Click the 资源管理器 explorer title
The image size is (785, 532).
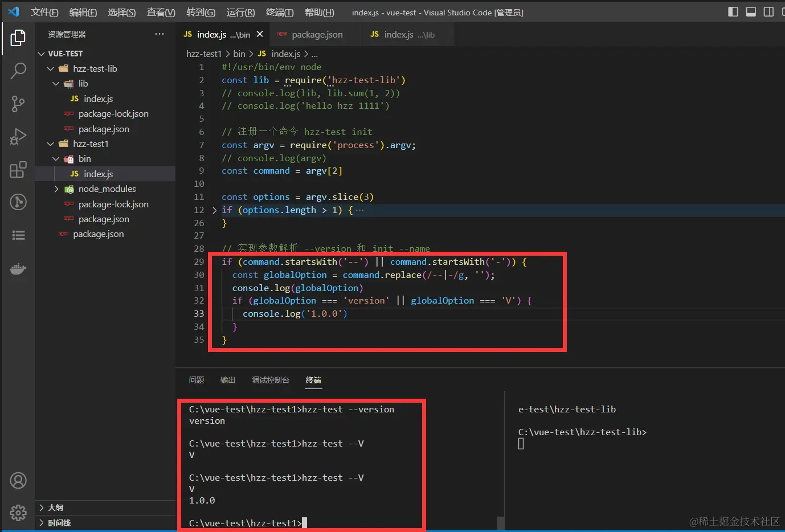67,34
